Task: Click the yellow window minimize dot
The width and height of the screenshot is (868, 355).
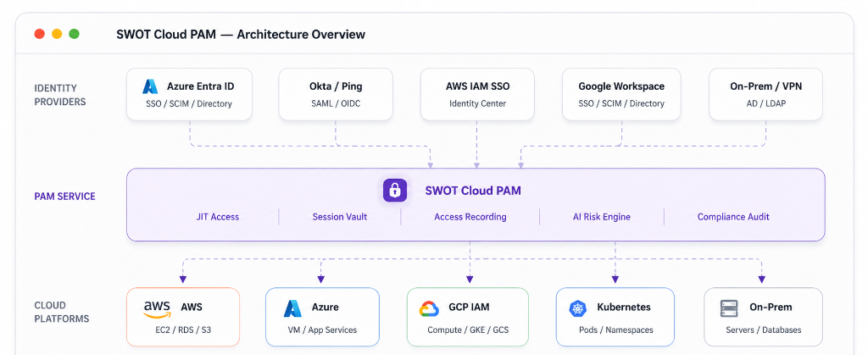Action: point(57,34)
